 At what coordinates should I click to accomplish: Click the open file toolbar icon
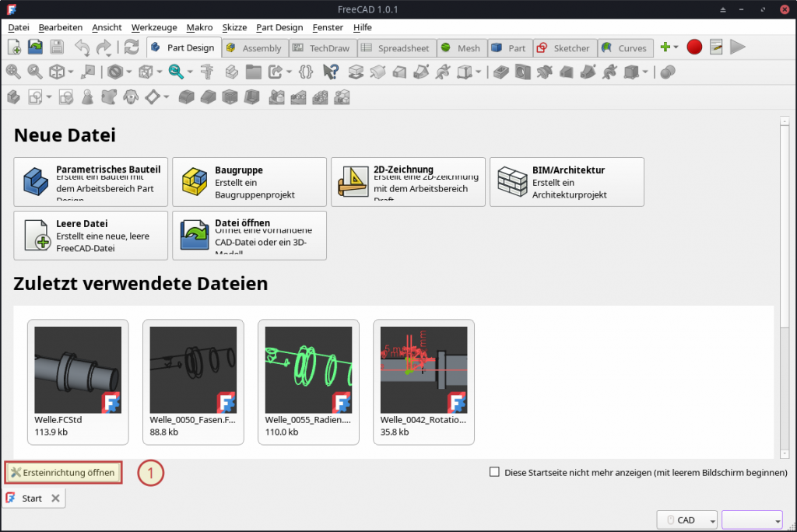(x=35, y=47)
